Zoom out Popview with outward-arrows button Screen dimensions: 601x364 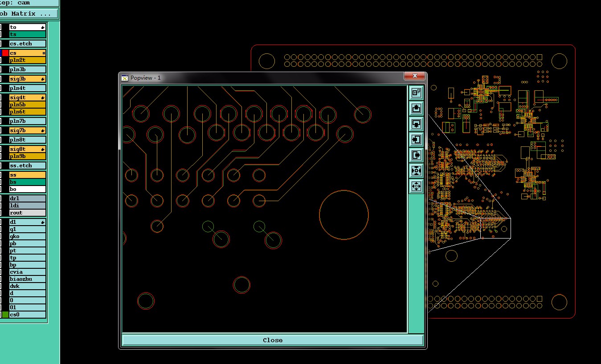(x=416, y=186)
